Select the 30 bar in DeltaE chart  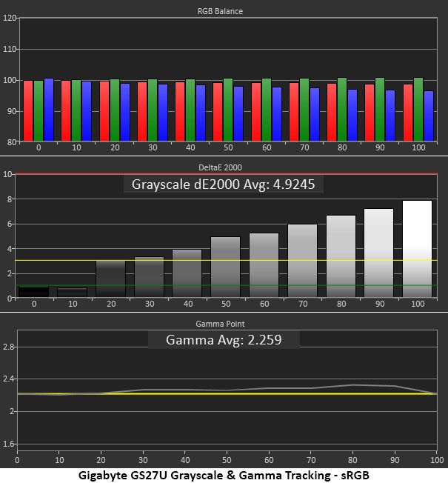pyautogui.click(x=149, y=277)
